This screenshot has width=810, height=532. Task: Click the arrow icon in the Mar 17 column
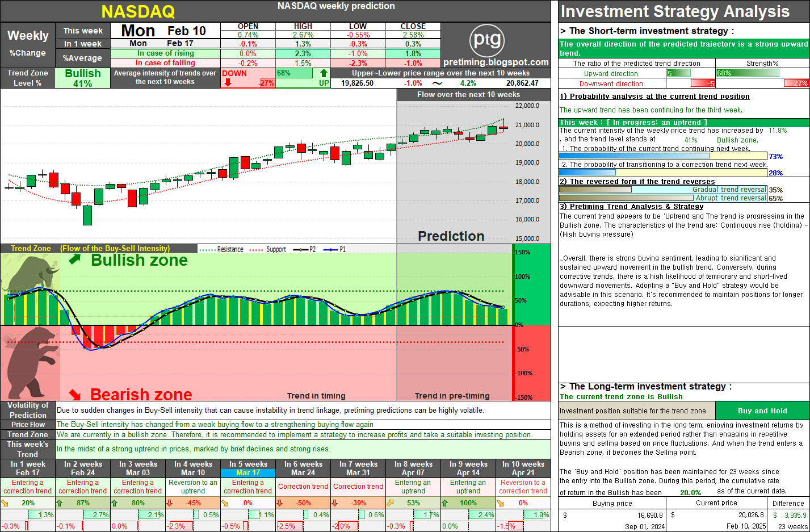[x=225, y=503]
